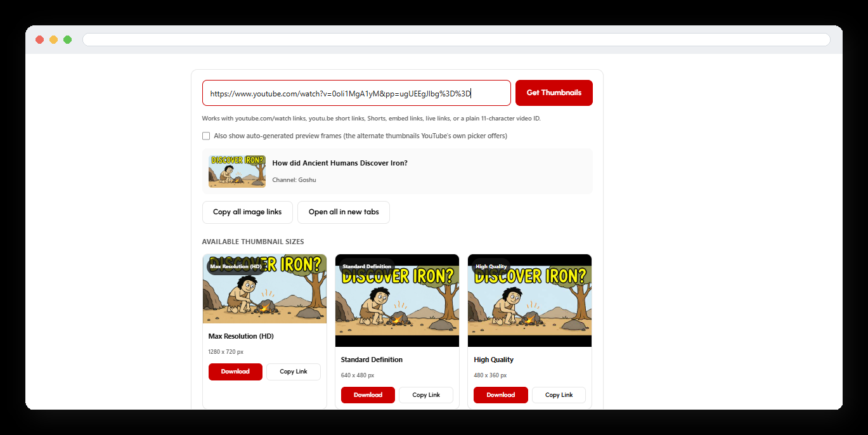Enable auto-generated preview frames checkbox
Viewport: 868px width, 435px height.
point(206,136)
